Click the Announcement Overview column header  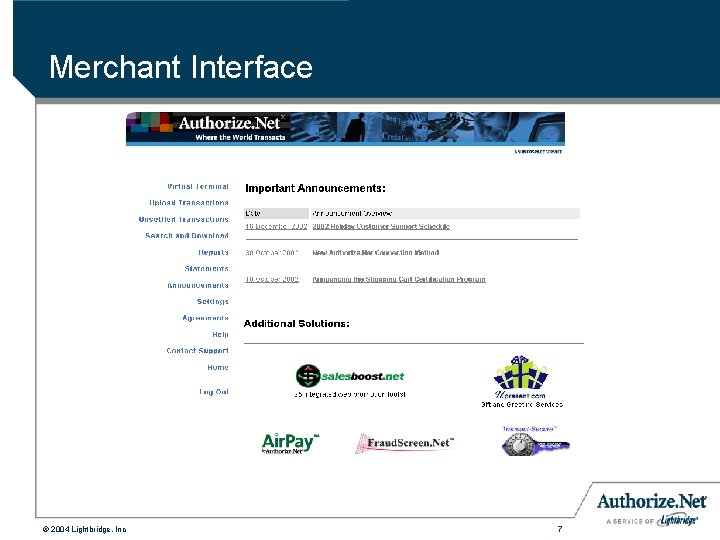pos(445,213)
